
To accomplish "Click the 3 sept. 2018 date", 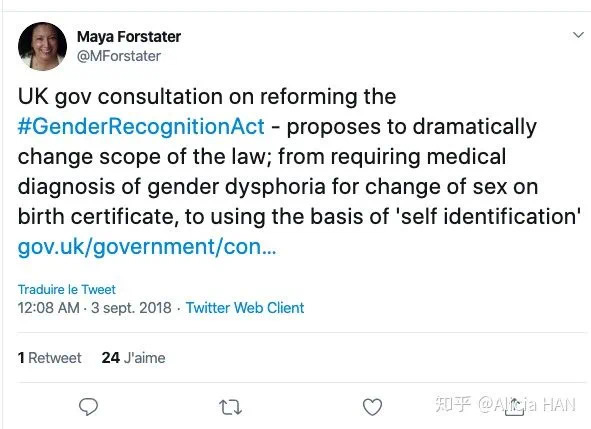I will (x=131, y=308).
